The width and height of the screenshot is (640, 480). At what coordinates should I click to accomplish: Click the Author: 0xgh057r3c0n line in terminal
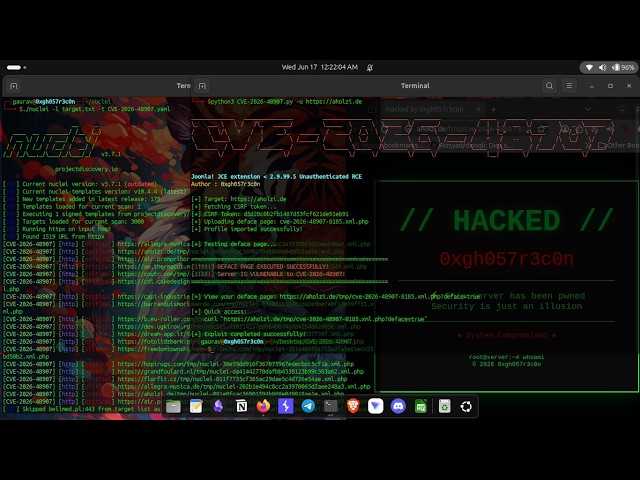226,184
